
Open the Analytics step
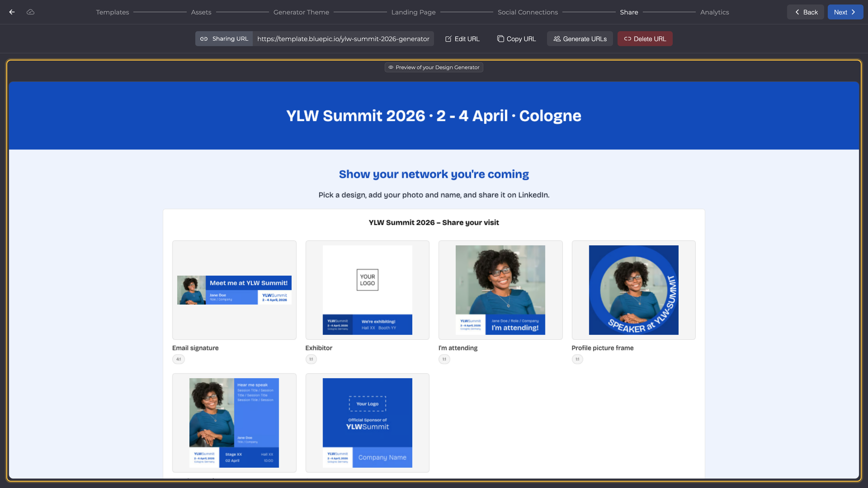tap(715, 12)
